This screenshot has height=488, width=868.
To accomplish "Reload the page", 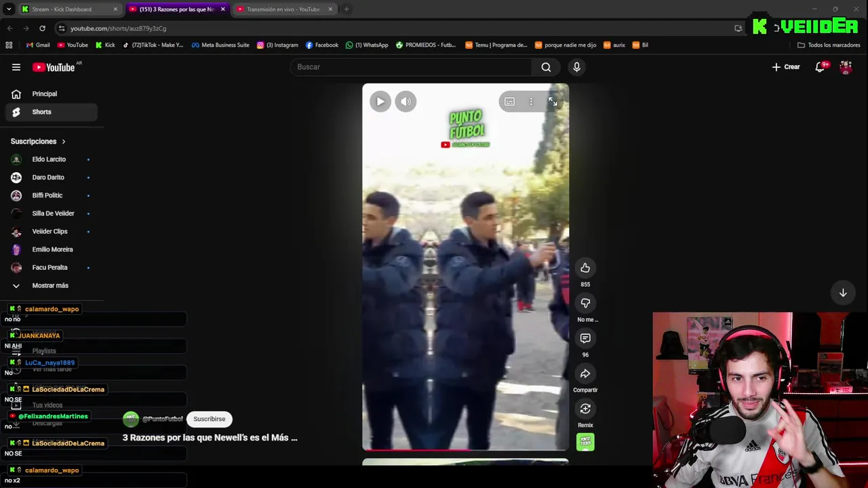I will point(42,28).
